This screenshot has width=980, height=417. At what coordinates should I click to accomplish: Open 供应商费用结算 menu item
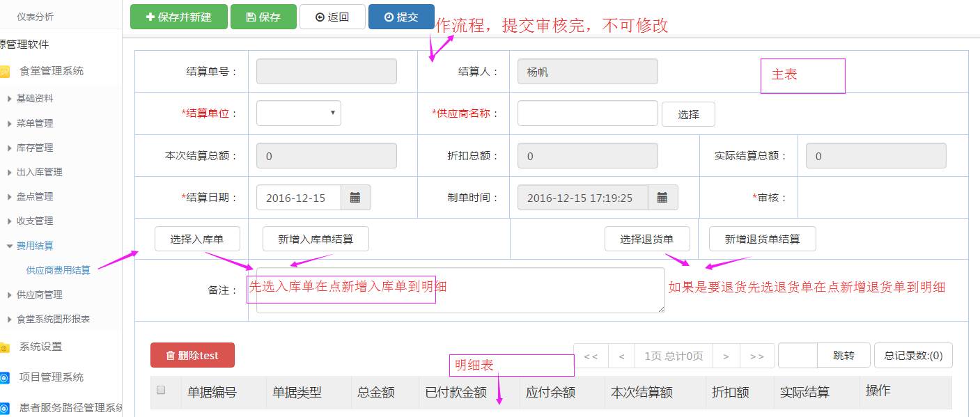58,270
